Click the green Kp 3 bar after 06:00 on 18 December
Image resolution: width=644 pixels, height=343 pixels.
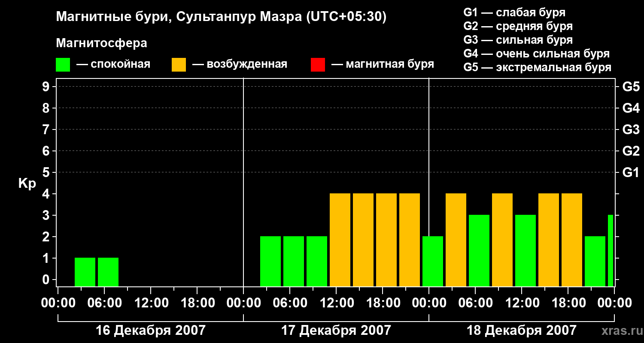pos(479,250)
